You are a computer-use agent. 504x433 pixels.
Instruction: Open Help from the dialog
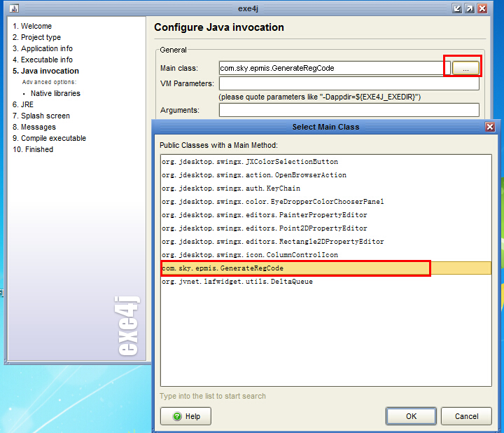pos(185,416)
